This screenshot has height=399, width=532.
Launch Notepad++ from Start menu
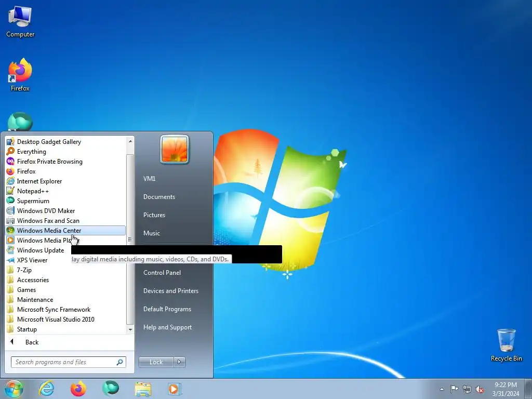(x=65, y=191)
